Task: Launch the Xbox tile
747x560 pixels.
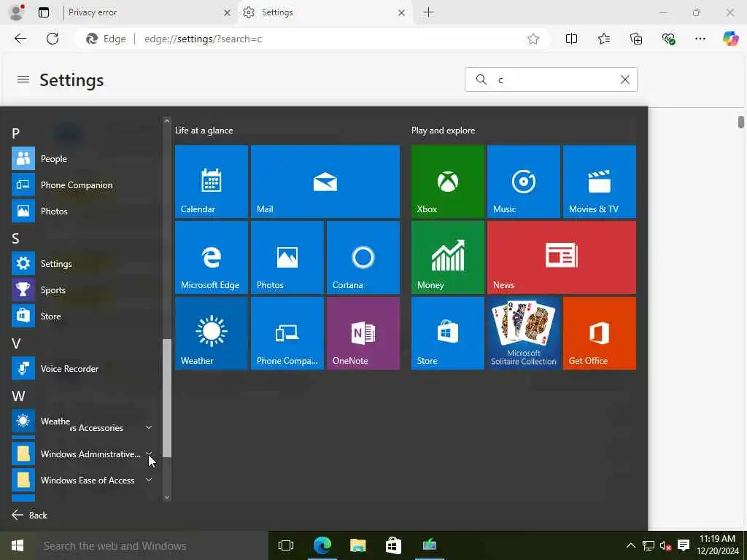Action: (x=448, y=182)
